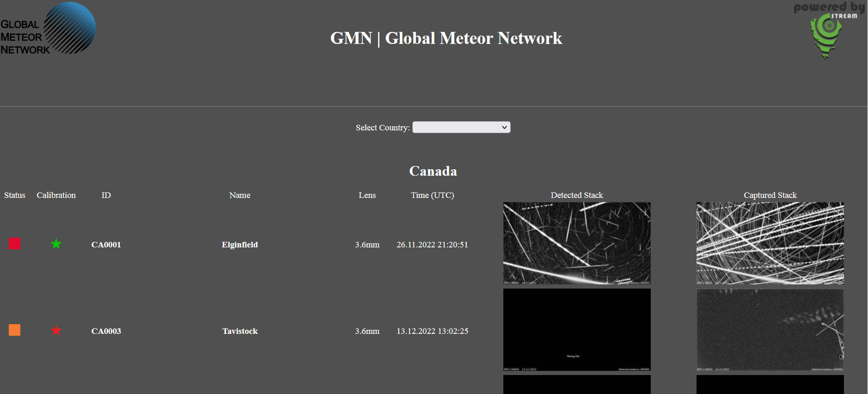Click the station ID CA0001
Screen dimensions: 868x394
pos(106,245)
